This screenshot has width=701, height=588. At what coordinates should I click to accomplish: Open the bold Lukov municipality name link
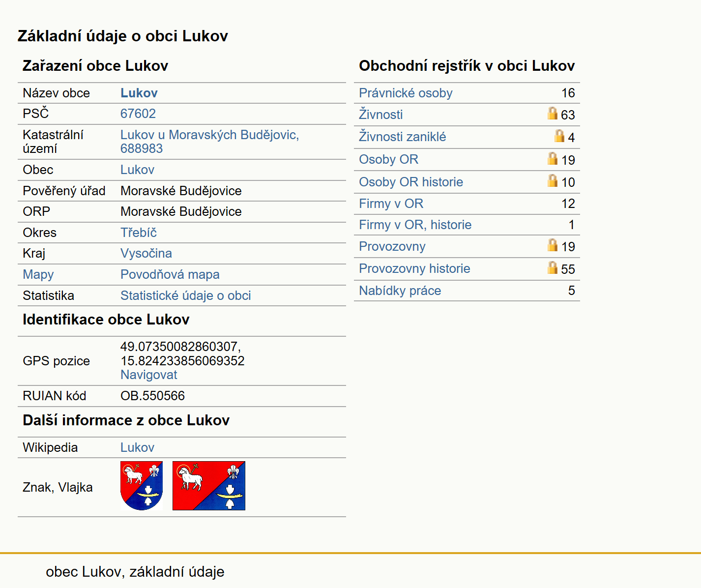click(139, 93)
